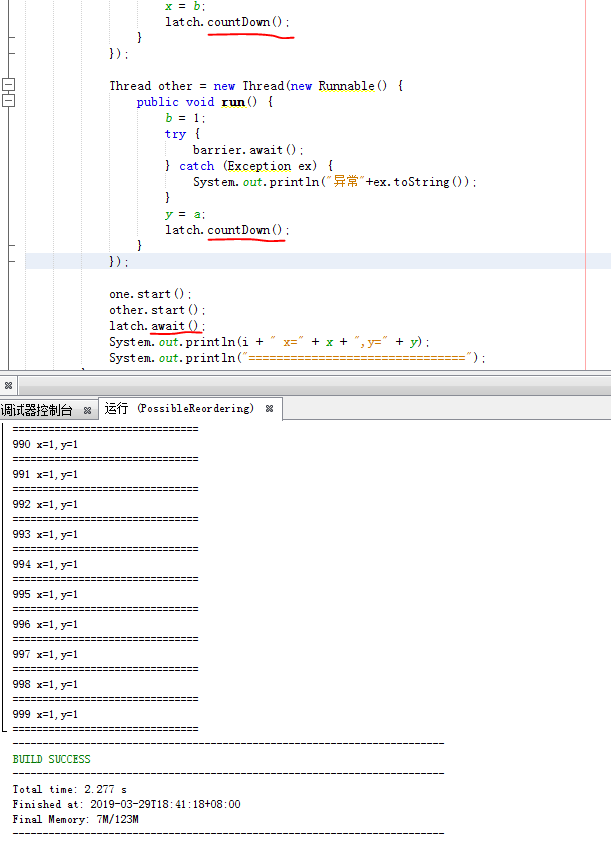Collapse the fold marker beside 'public void run()'

(8, 100)
